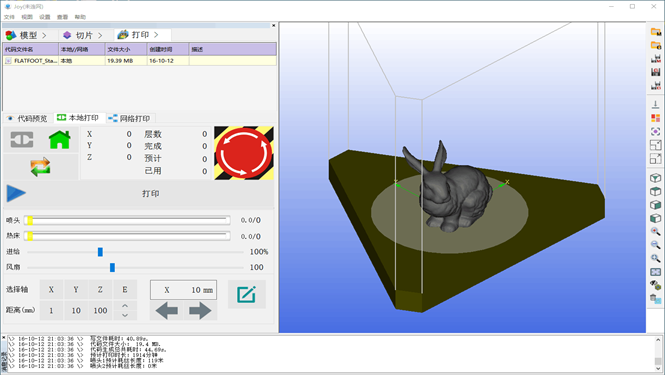Viewport: 665px width, 375px height.
Task: Click the green home icon
Action: tap(59, 140)
